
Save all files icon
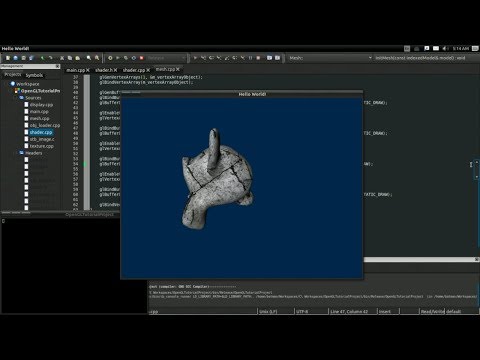31,58
